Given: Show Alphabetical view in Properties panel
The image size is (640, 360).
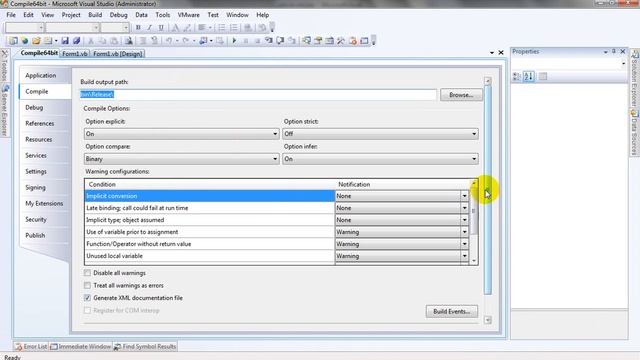Looking at the screenshot, I should pyautogui.click(x=529, y=76).
